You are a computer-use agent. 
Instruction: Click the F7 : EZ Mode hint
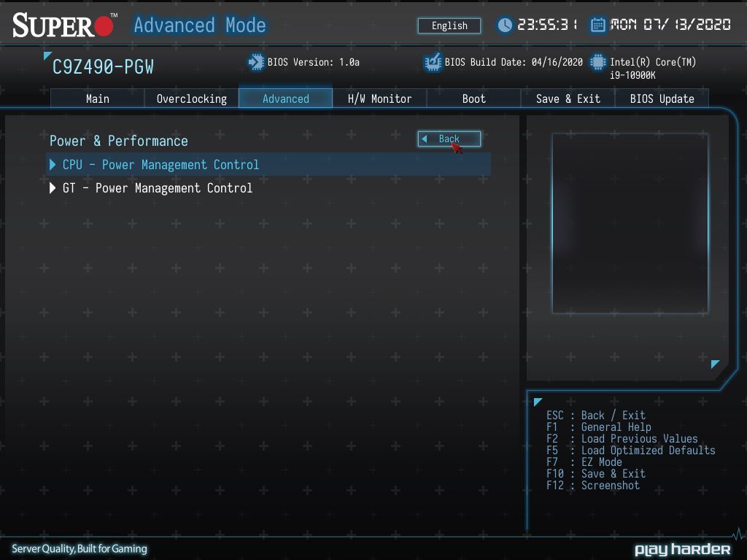click(x=584, y=462)
